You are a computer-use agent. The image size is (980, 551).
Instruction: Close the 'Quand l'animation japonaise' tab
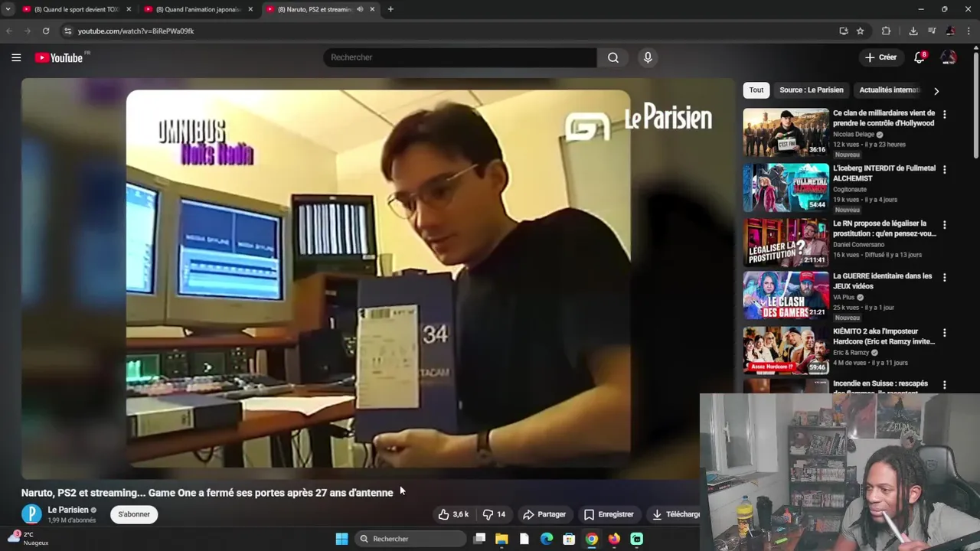[x=250, y=9]
